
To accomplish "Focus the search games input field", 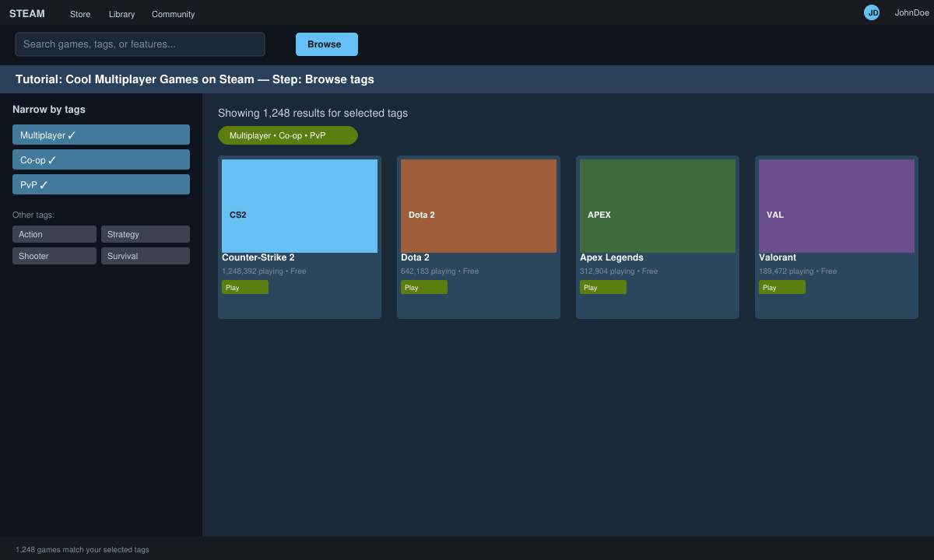I will tap(140, 44).
